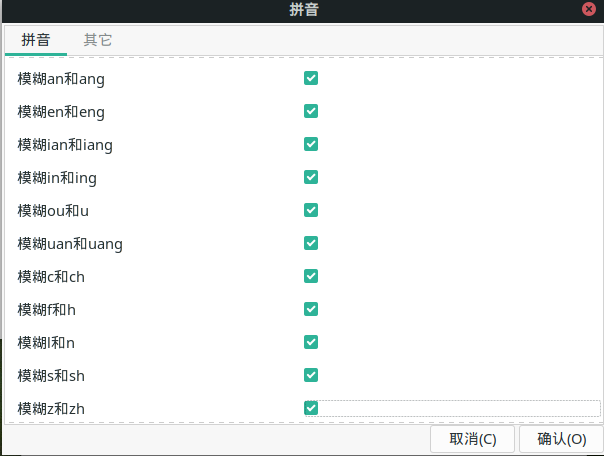
Task: Select the 拼音 tab
Action: [x=35, y=41]
